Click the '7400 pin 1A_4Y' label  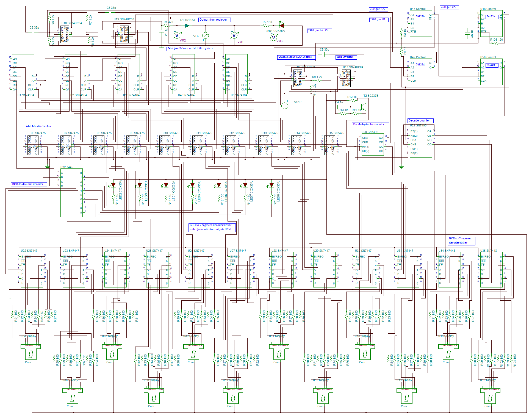click(320, 31)
